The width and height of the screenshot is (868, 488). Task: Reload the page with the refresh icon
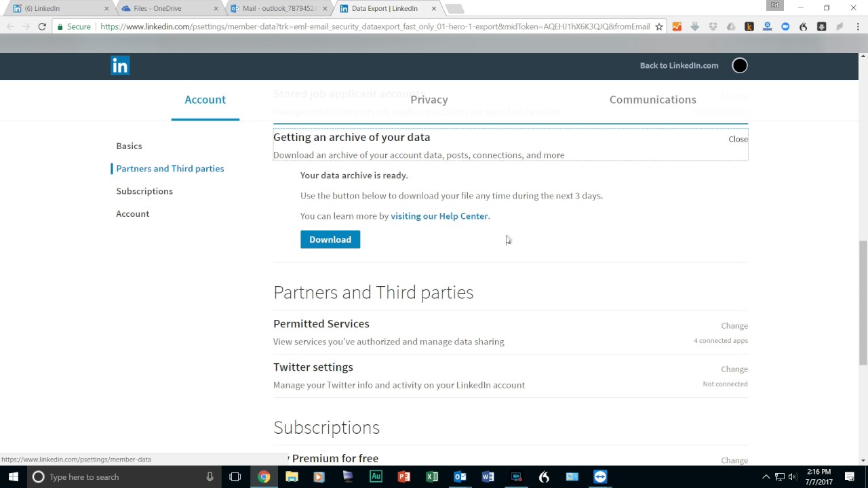pyautogui.click(x=42, y=26)
